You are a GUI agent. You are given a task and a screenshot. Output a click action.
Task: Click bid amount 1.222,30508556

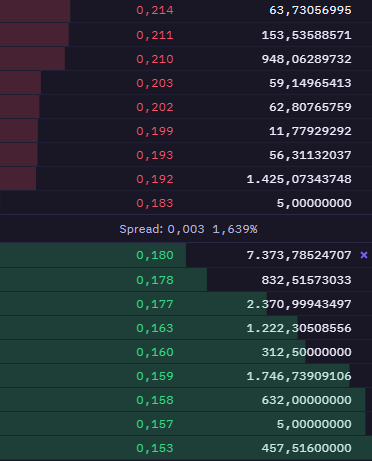299,328
